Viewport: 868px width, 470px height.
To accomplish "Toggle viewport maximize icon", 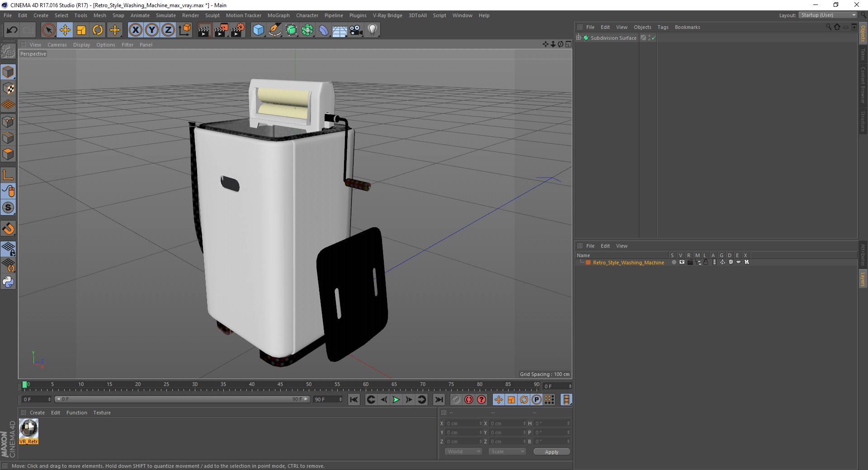I will [x=568, y=44].
